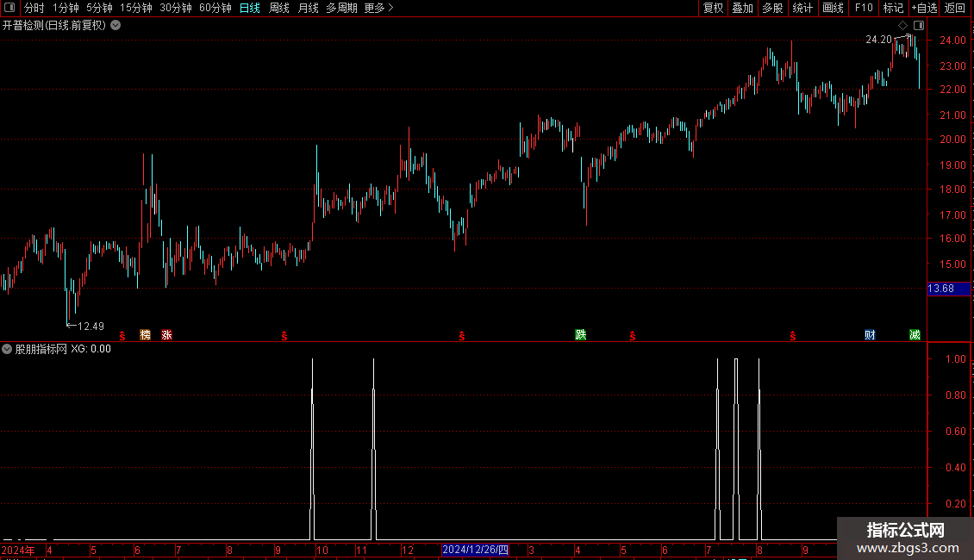Open the 多周期 multi-period view
Viewport: 974px width, 560px height.
tap(341, 8)
